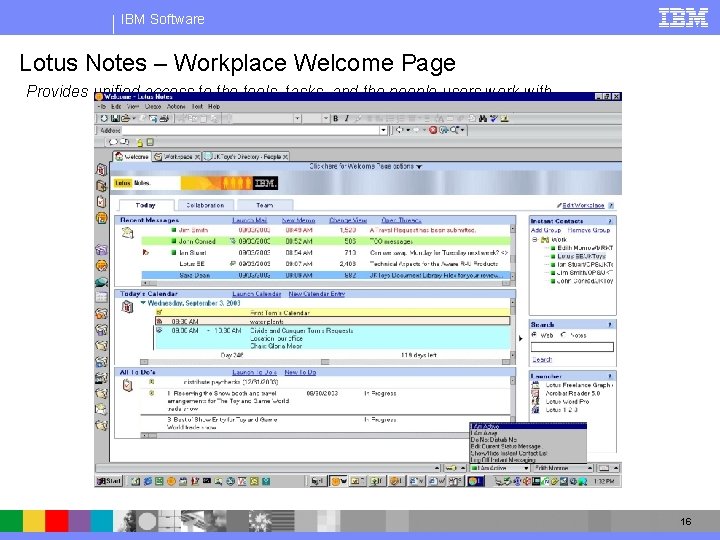Click the system tray clock
Viewport: 720px width, 540px height.
(604, 481)
